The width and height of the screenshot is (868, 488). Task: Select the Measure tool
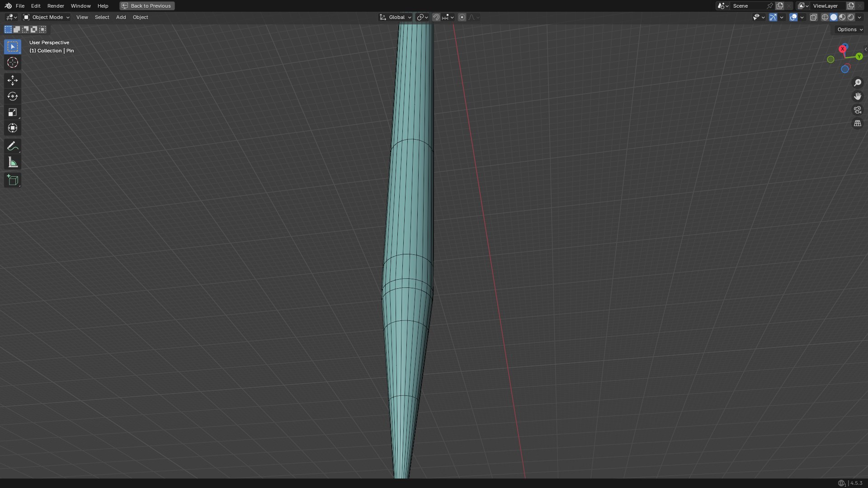click(x=13, y=162)
